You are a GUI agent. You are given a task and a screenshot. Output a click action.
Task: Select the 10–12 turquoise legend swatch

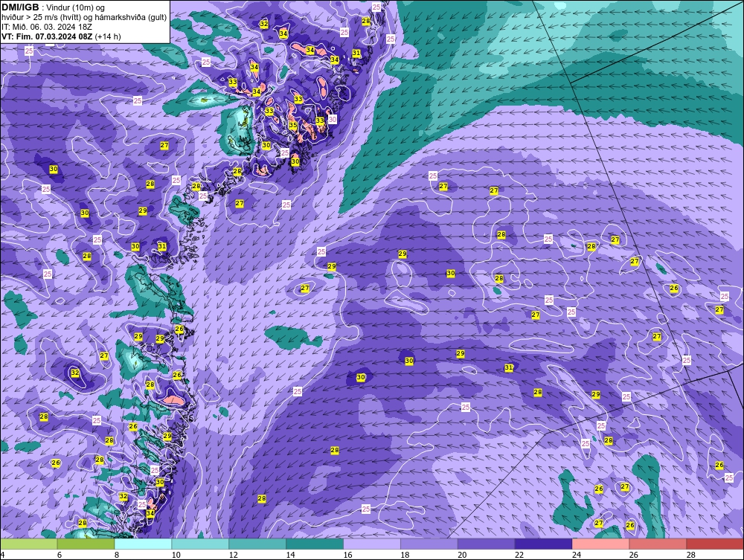click(x=200, y=544)
